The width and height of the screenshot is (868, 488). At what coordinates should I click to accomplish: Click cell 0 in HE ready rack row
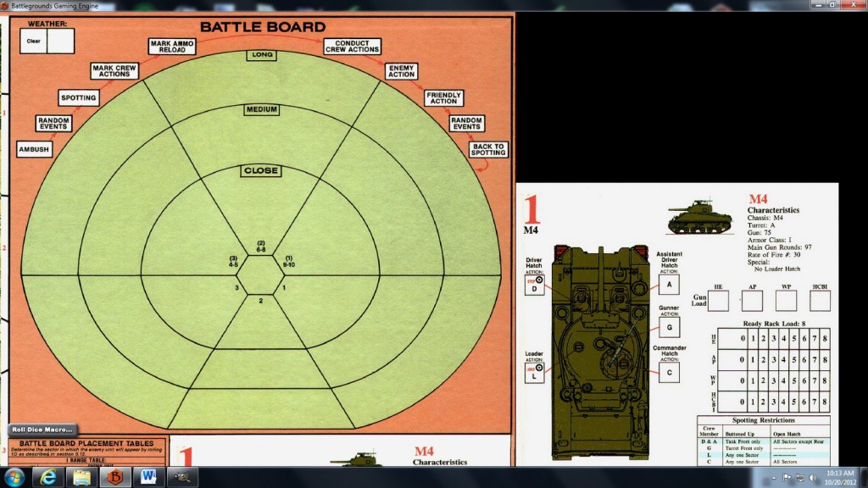733,339
